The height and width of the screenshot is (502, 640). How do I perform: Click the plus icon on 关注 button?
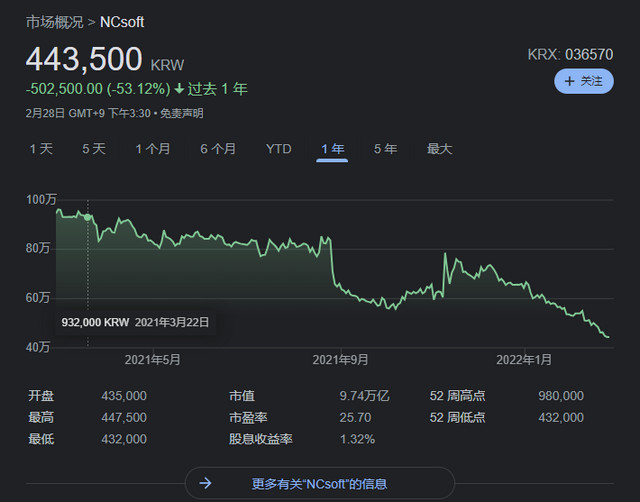(570, 81)
